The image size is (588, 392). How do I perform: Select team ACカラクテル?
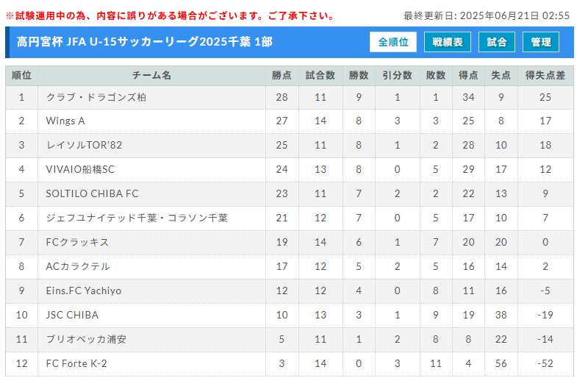[x=78, y=266]
